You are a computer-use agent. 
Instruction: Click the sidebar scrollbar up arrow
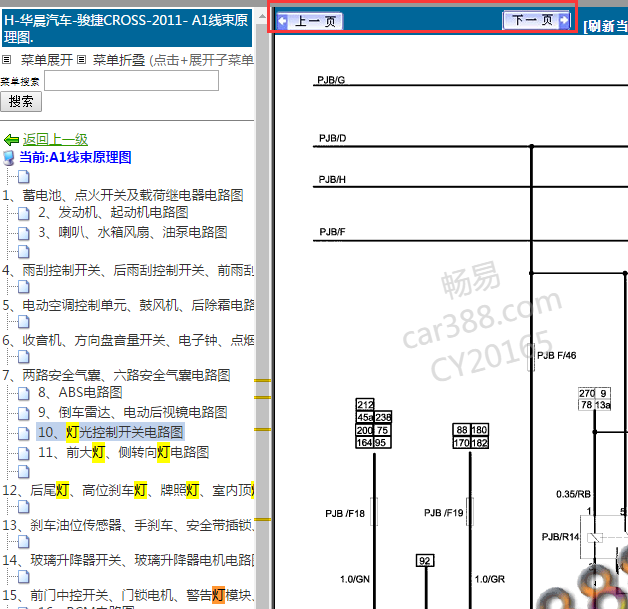point(262,16)
